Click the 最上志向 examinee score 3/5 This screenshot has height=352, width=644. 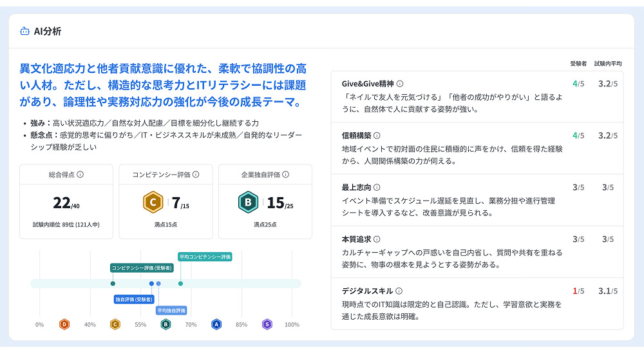[x=578, y=188]
